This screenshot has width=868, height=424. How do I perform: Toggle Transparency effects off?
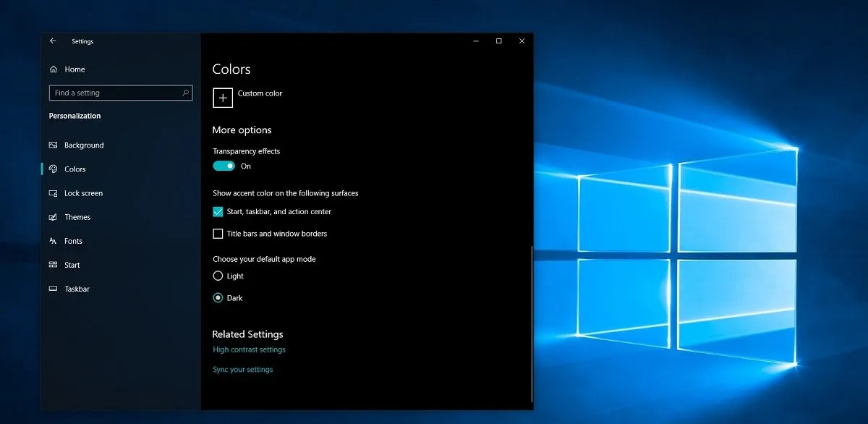pos(223,166)
